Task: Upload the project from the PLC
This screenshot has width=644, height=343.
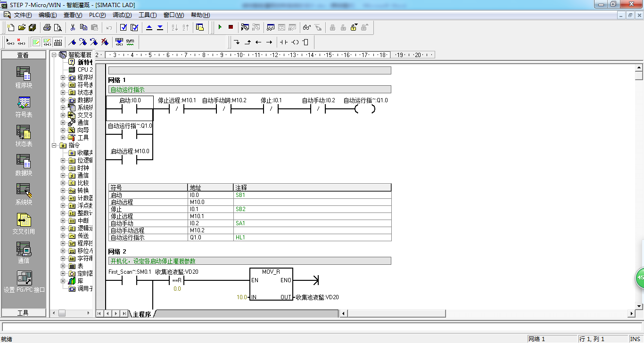Action: point(149,27)
